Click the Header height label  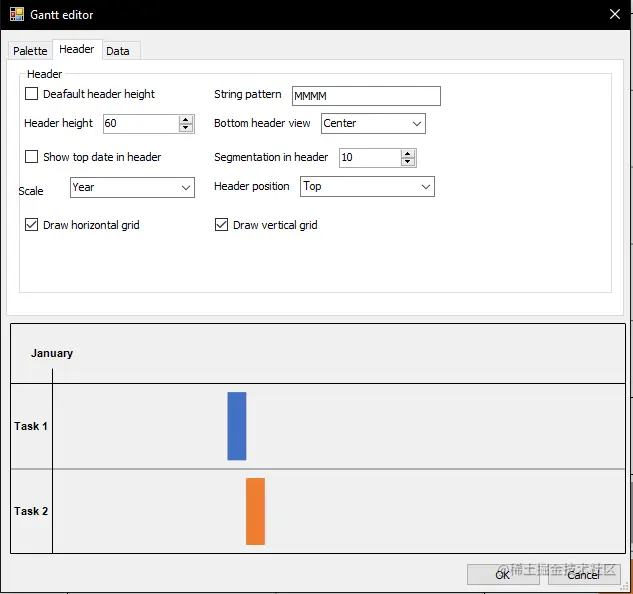point(59,123)
